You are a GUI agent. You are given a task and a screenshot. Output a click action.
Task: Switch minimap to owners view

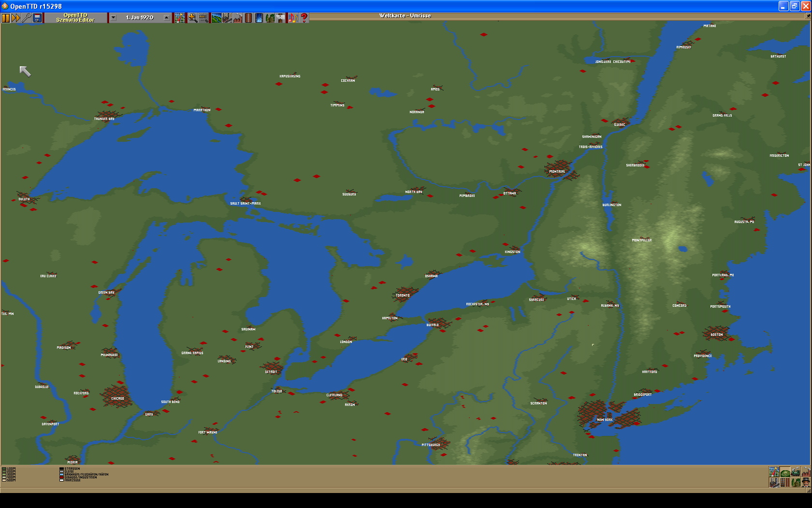click(x=806, y=482)
